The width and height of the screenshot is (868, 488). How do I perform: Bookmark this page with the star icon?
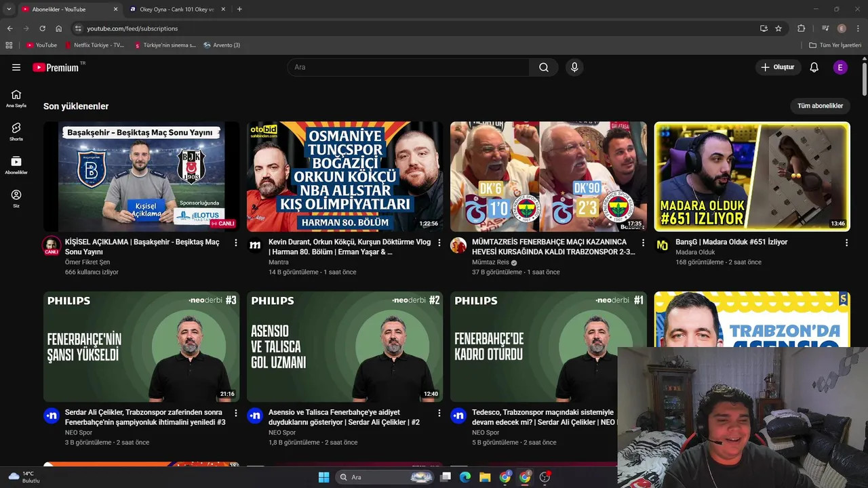coord(778,28)
